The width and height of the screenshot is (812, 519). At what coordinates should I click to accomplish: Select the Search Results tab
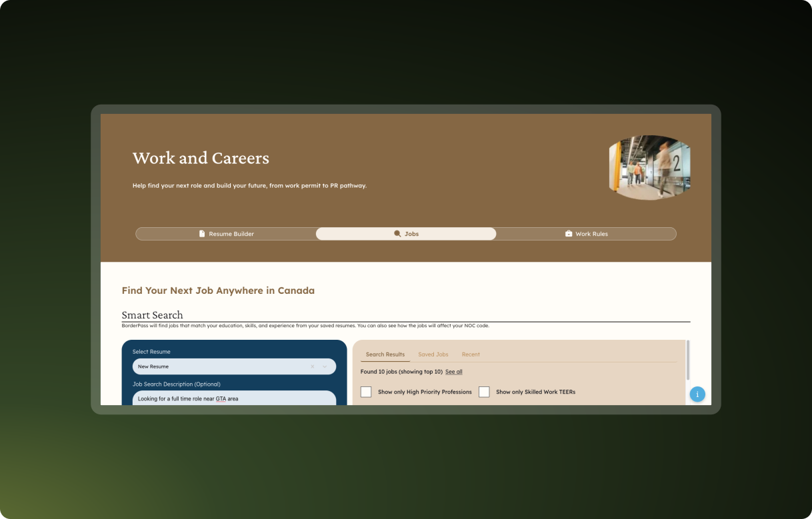(x=385, y=354)
